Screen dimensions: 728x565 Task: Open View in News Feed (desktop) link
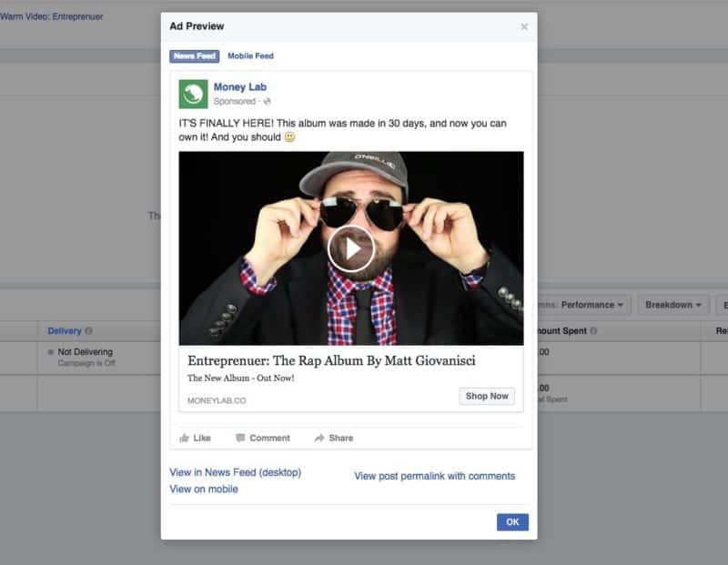[236, 472]
